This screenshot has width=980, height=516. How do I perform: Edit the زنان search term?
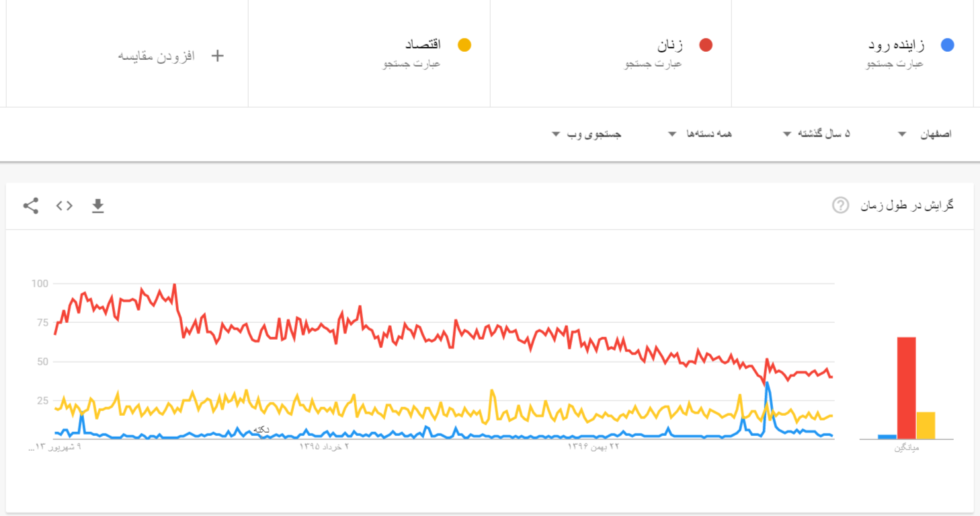click(669, 45)
